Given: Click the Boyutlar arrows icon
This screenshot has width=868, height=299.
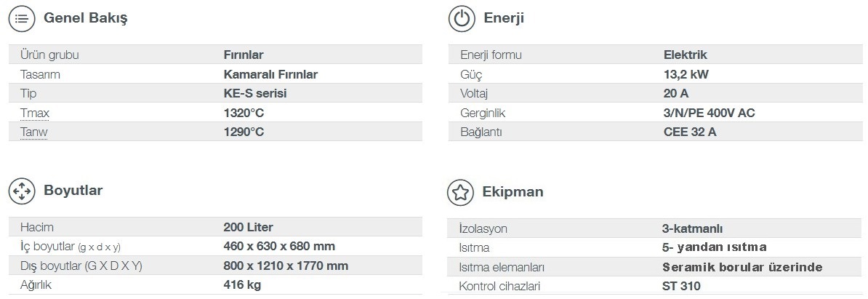Looking at the screenshot, I should [x=22, y=191].
